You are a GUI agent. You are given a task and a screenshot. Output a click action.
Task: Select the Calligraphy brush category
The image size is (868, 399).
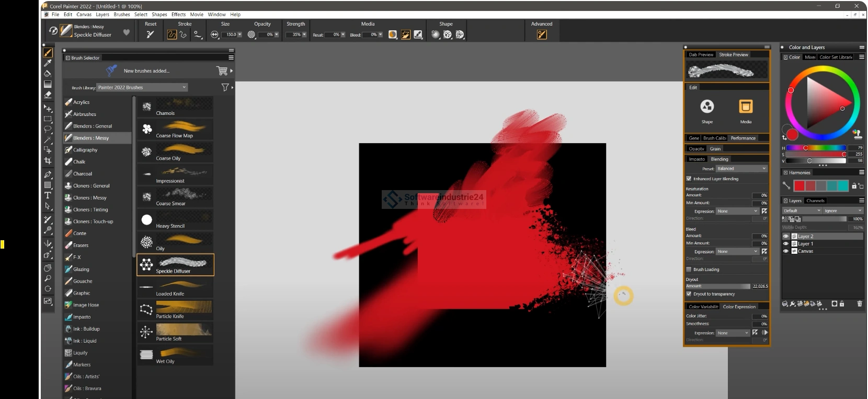click(85, 150)
